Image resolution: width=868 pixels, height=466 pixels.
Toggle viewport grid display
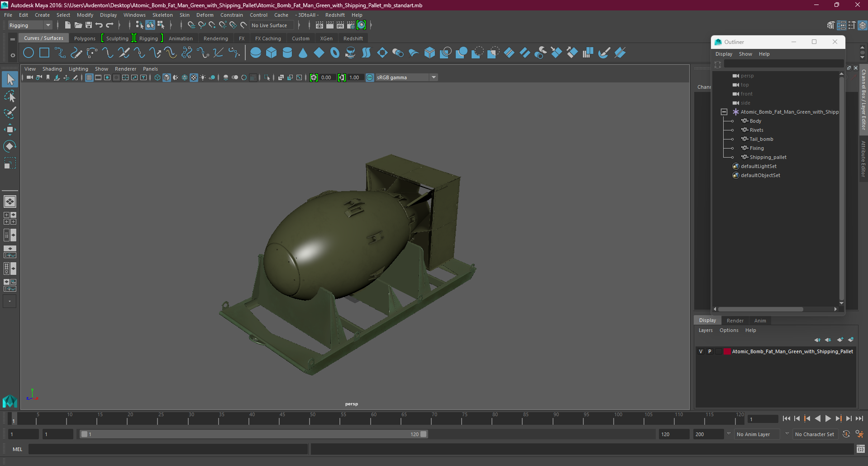(x=89, y=77)
